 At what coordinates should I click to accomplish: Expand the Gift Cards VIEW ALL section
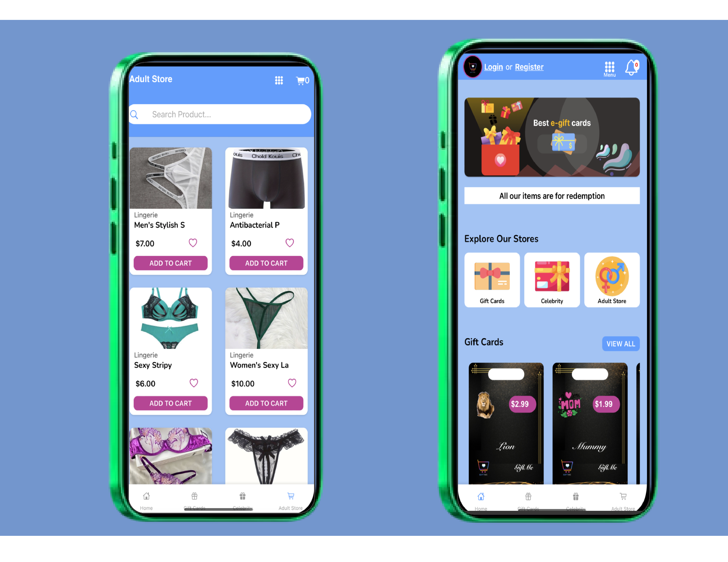(x=620, y=344)
